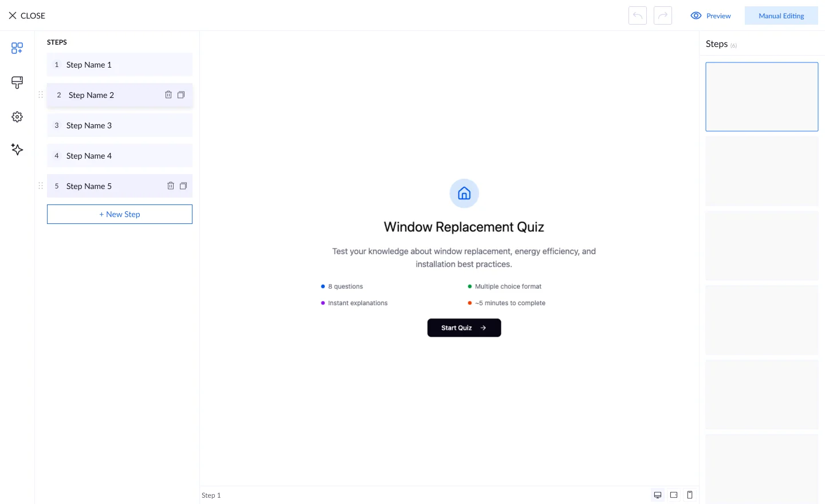Viewport: 825px width, 504px height.
Task: Open the Preview mode
Action: (x=711, y=16)
